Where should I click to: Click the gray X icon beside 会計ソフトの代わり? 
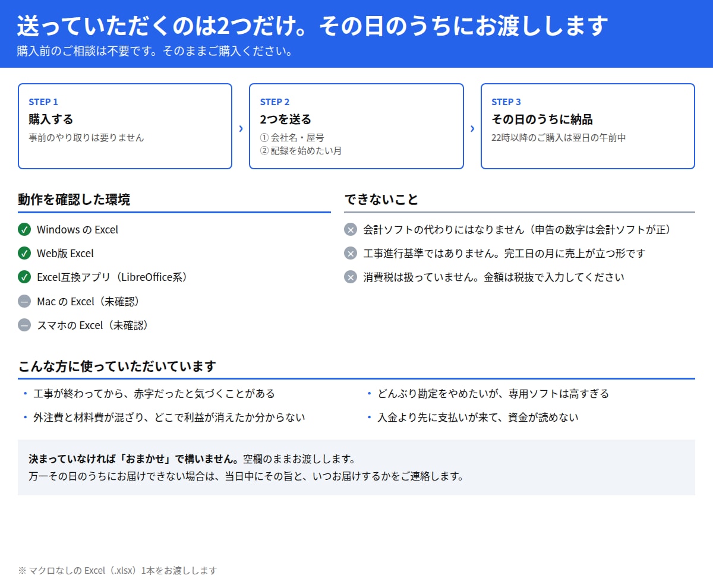(351, 229)
